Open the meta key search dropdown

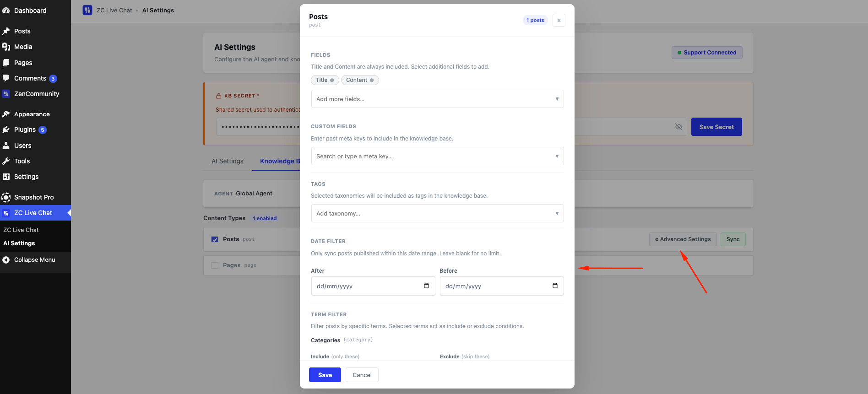click(x=437, y=156)
